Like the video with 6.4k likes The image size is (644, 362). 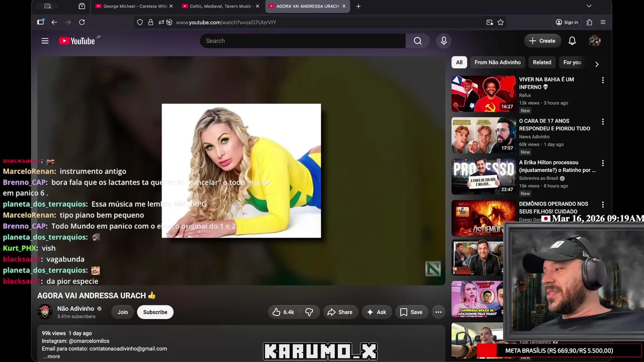(x=283, y=312)
